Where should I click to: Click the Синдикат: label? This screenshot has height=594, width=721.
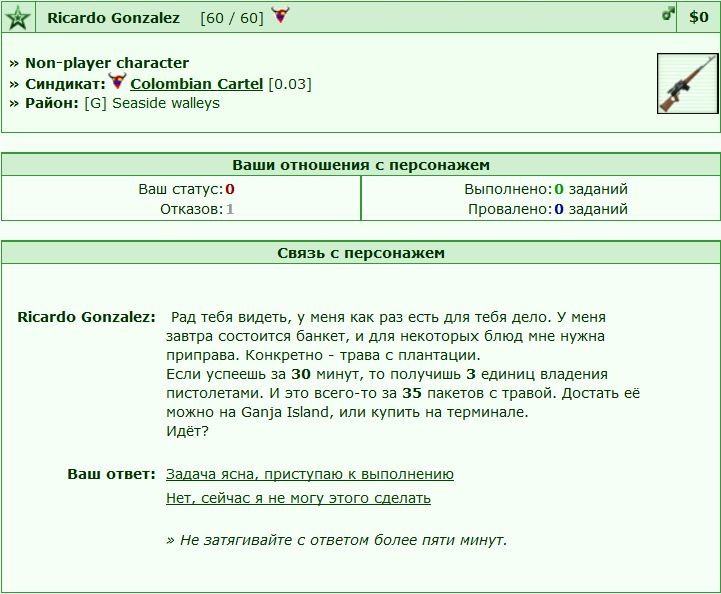[65, 84]
